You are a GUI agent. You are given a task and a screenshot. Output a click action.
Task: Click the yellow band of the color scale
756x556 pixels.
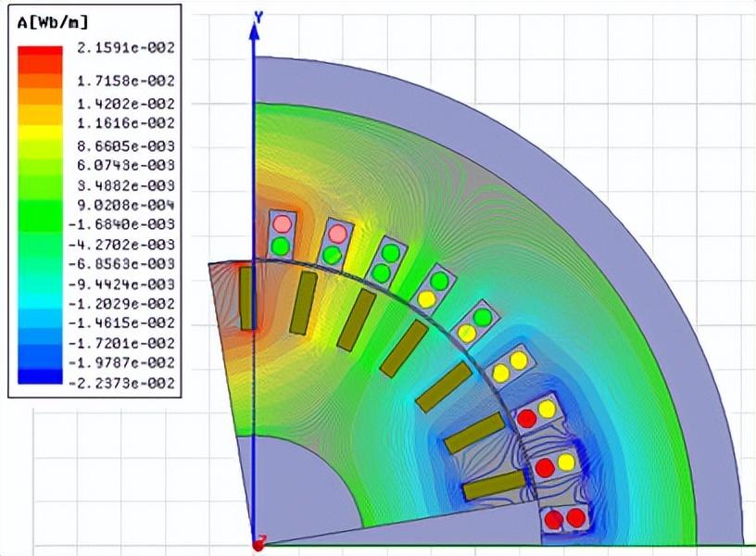tap(40, 133)
